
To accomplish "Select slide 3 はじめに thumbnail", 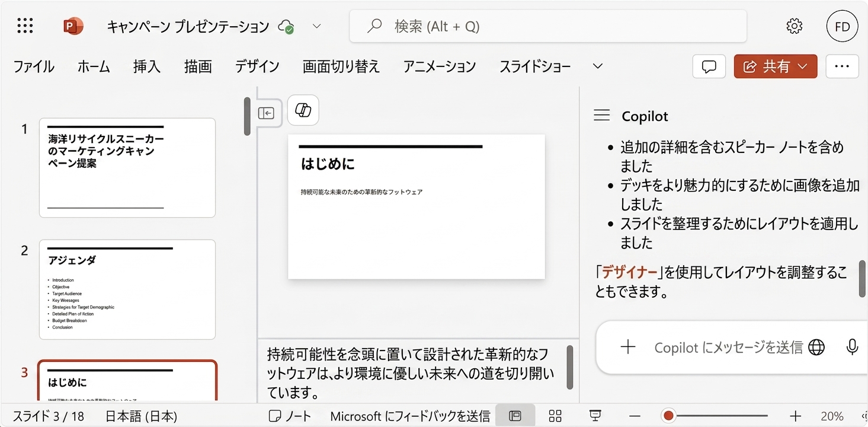I will point(127,381).
